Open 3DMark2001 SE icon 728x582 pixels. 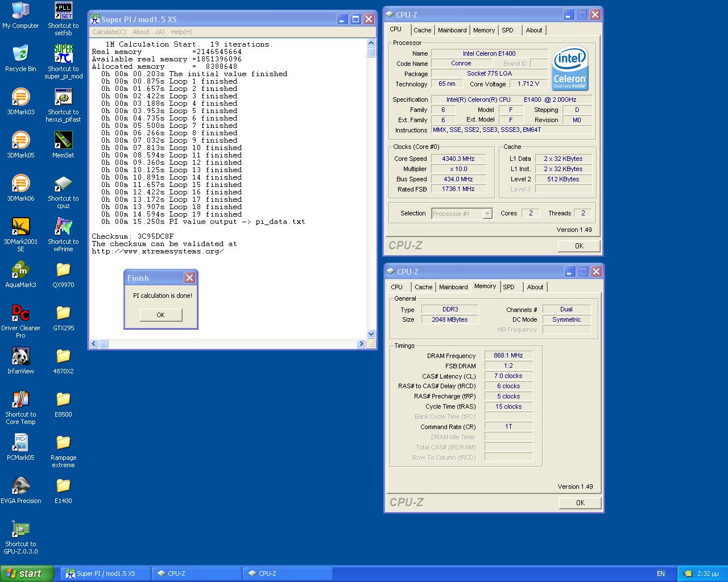coord(20,234)
